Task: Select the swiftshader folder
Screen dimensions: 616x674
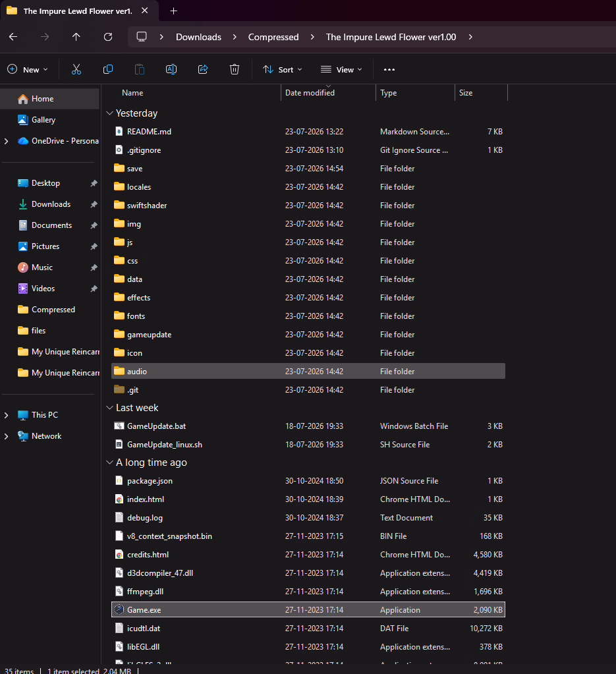Action: coord(308,206)
